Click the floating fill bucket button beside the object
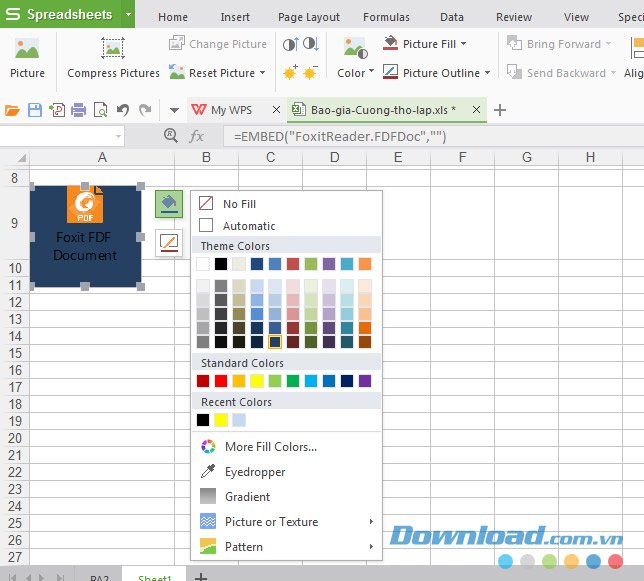 pyautogui.click(x=169, y=204)
